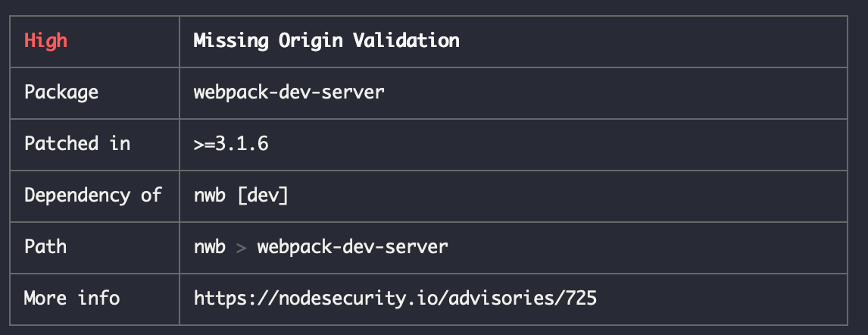Image resolution: width=868 pixels, height=335 pixels.
Task: Select the webpack-dev-server package name
Action: [289, 92]
